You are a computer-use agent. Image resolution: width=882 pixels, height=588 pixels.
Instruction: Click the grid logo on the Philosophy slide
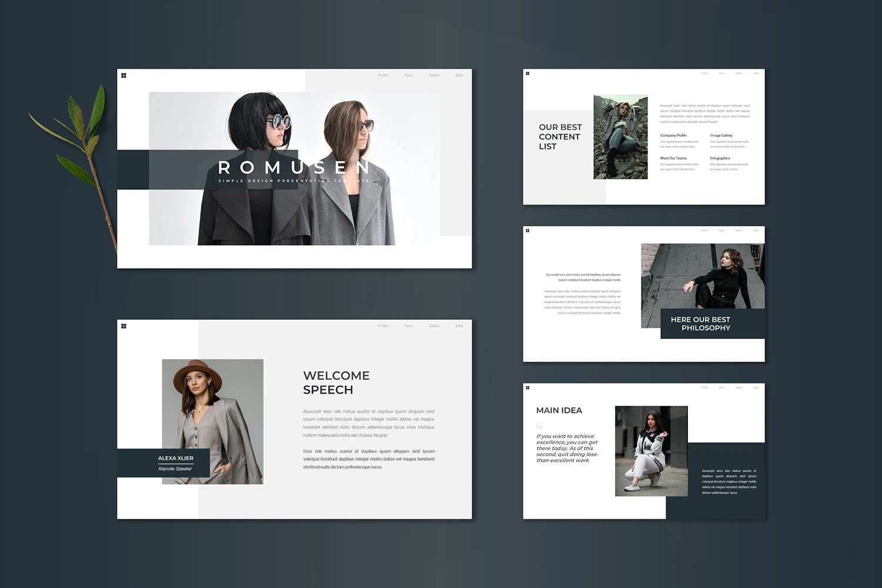point(527,230)
